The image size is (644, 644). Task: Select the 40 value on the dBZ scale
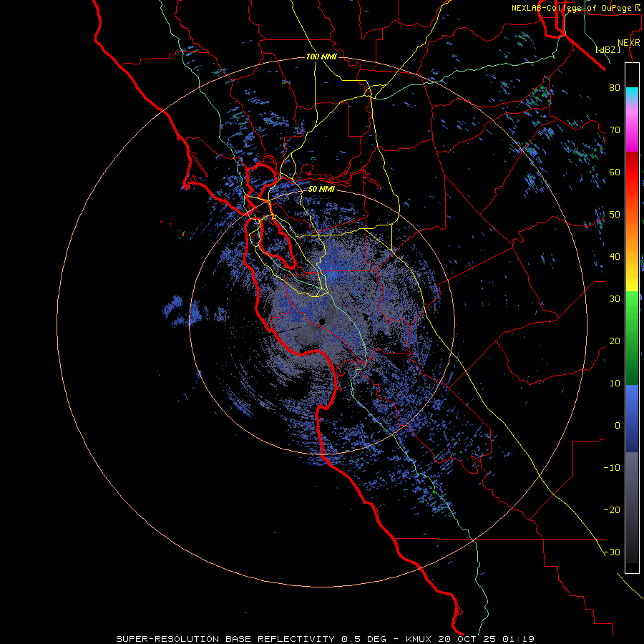615,257
